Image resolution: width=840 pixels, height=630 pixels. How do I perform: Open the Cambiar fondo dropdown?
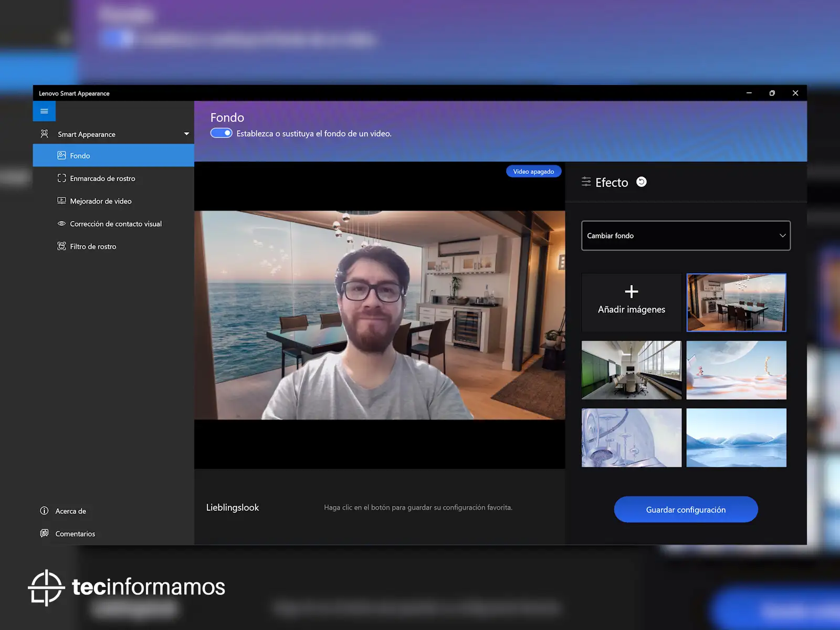click(686, 236)
